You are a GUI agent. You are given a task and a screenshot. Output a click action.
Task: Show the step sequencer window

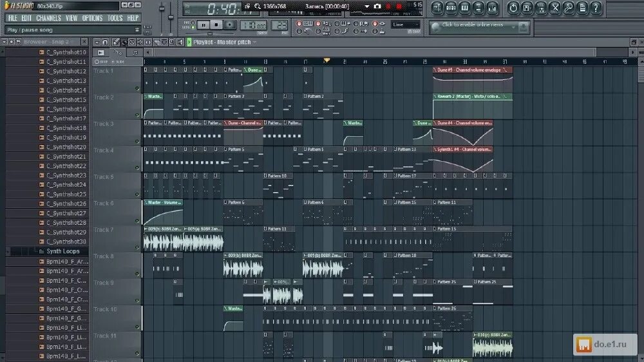coord(451,8)
